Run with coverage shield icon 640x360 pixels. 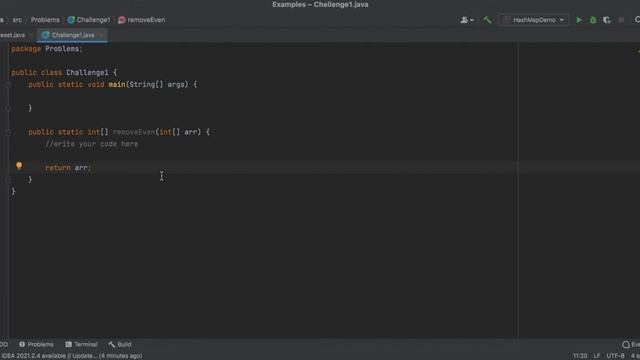(607, 20)
